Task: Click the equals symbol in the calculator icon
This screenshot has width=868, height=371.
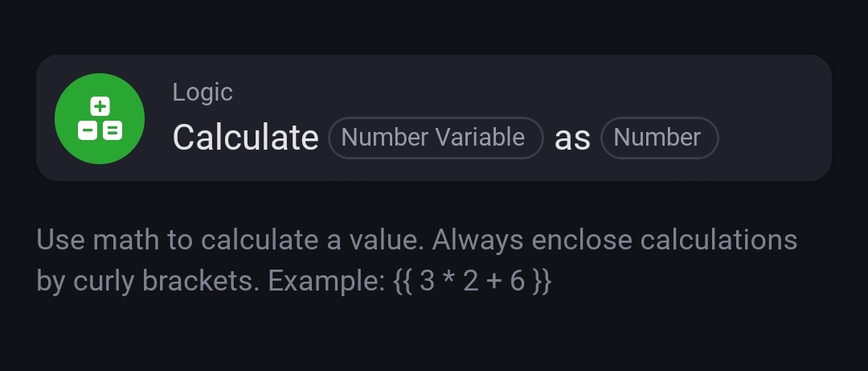Action: (112, 130)
